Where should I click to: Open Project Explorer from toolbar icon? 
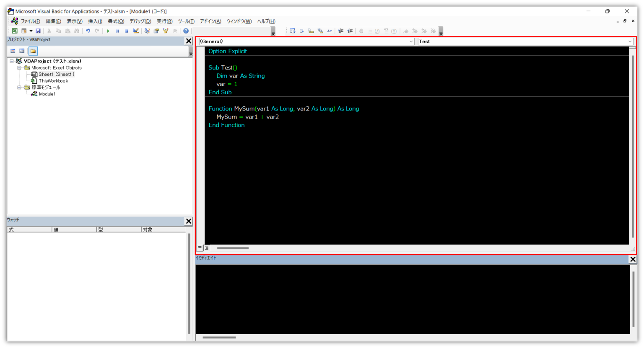147,31
